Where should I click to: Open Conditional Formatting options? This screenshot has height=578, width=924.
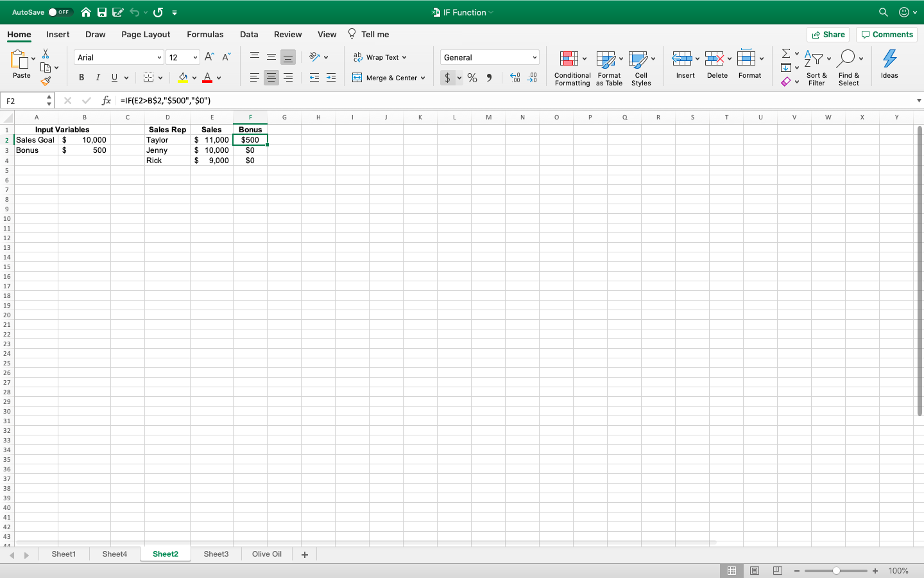point(572,67)
